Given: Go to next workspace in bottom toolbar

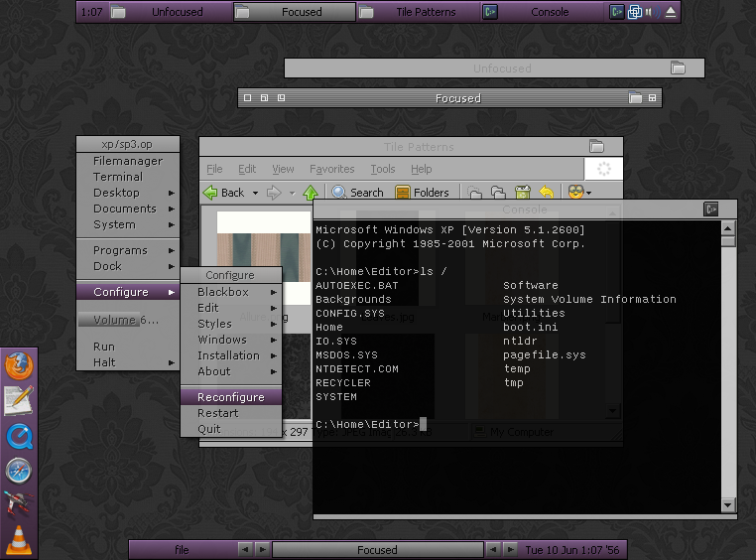Looking at the screenshot, I should pos(262,549).
